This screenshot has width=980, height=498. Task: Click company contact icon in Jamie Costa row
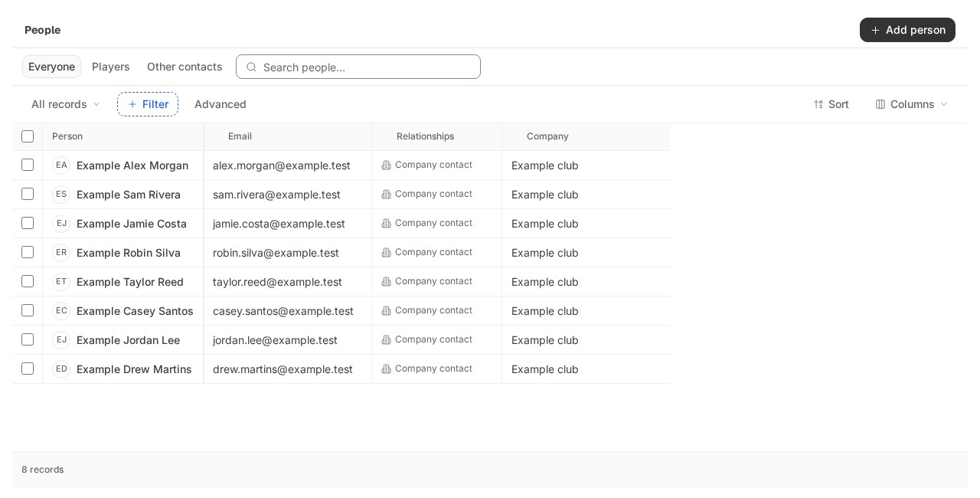pyautogui.click(x=386, y=223)
